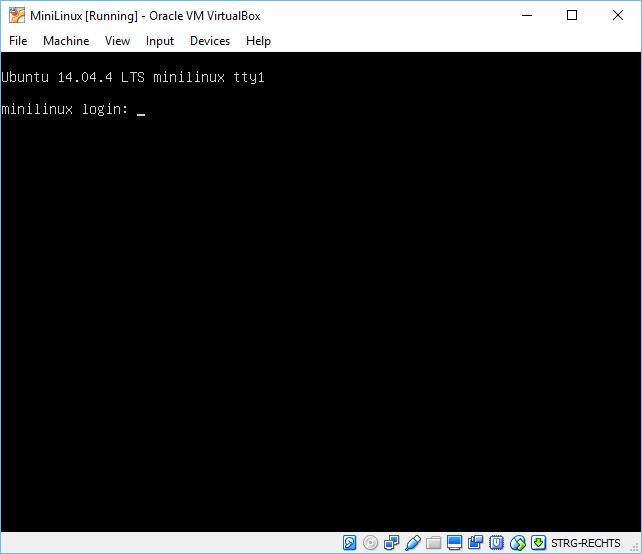Close the MiniLinux VM window

pyautogui.click(x=618, y=16)
